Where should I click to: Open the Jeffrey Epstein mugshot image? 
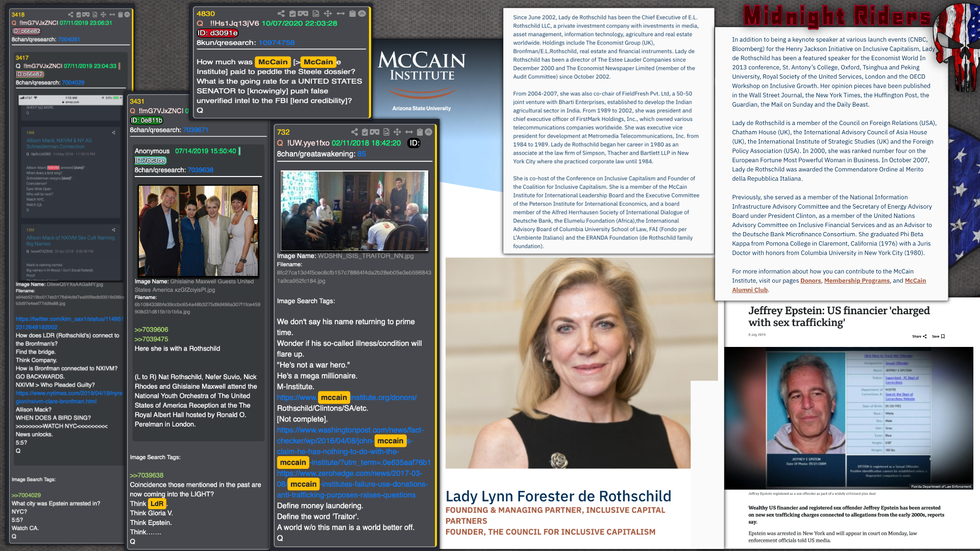coord(848,418)
